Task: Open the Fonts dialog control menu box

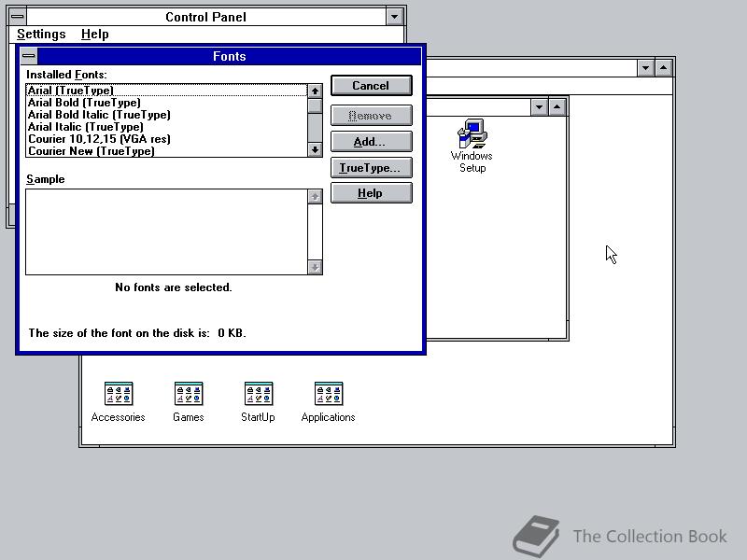Action: pyautogui.click(x=29, y=56)
